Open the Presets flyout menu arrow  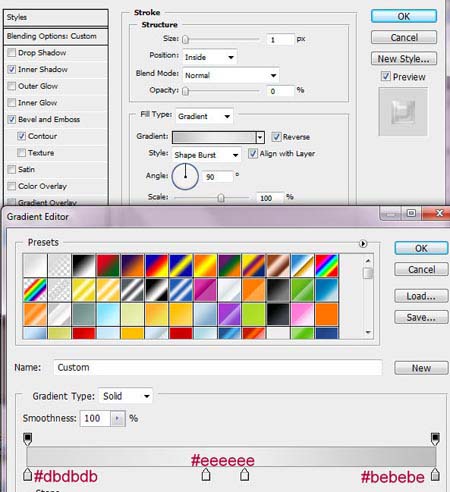tap(363, 244)
